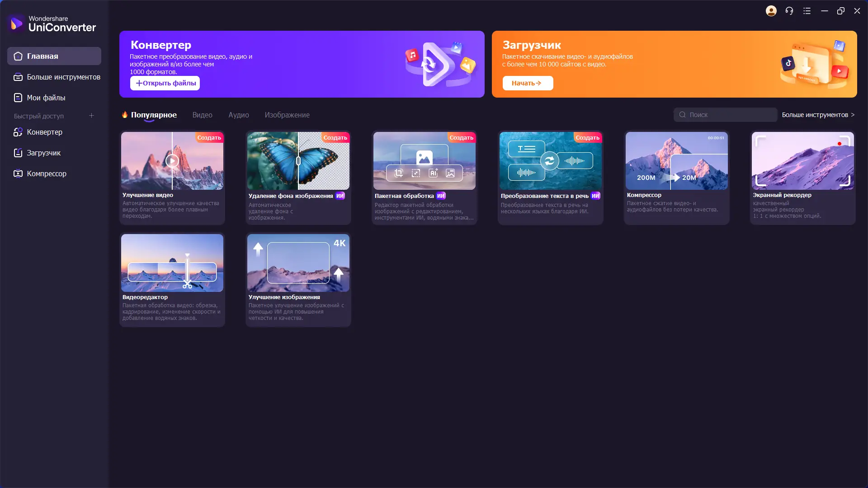Screen dimensions: 868x488
Task: Select Компрессор in the sidebar
Action: click(x=47, y=173)
